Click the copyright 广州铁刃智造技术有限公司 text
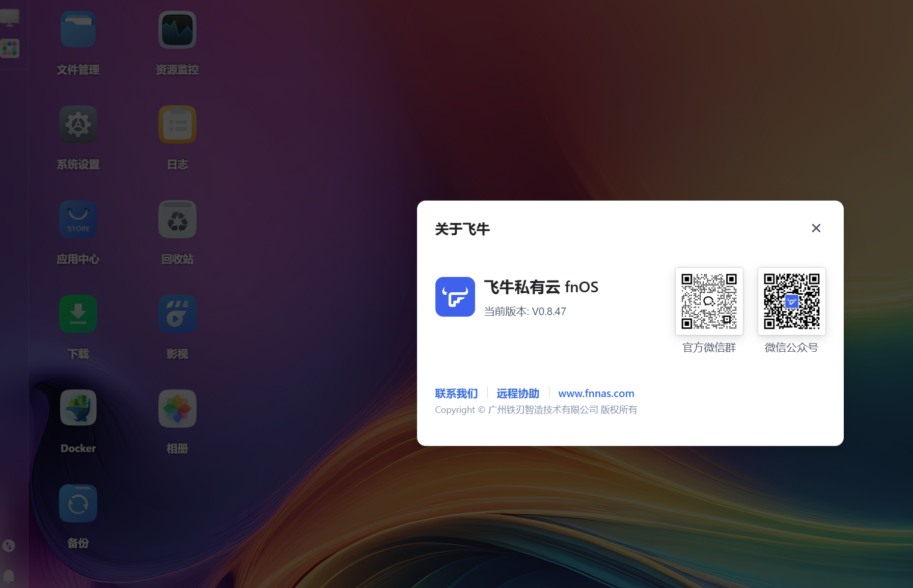Viewport: 913px width, 588px height. (x=536, y=410)
